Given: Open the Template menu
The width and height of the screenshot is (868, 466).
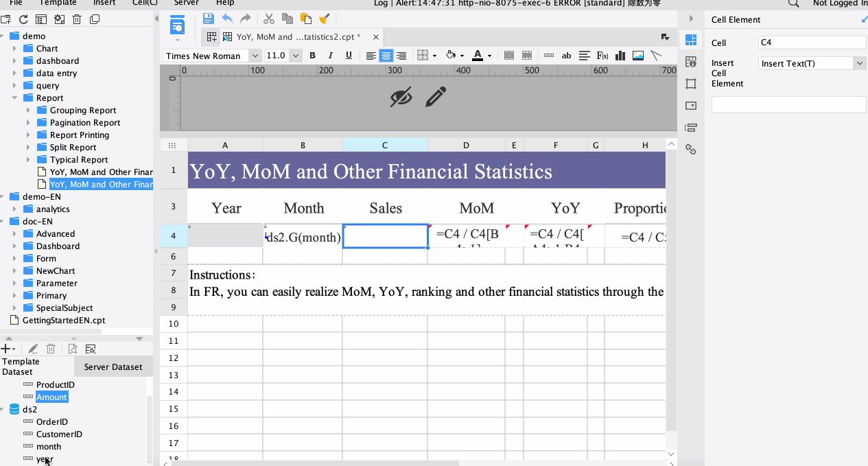Looking at the screenshot, I should [x=58, y=3].
